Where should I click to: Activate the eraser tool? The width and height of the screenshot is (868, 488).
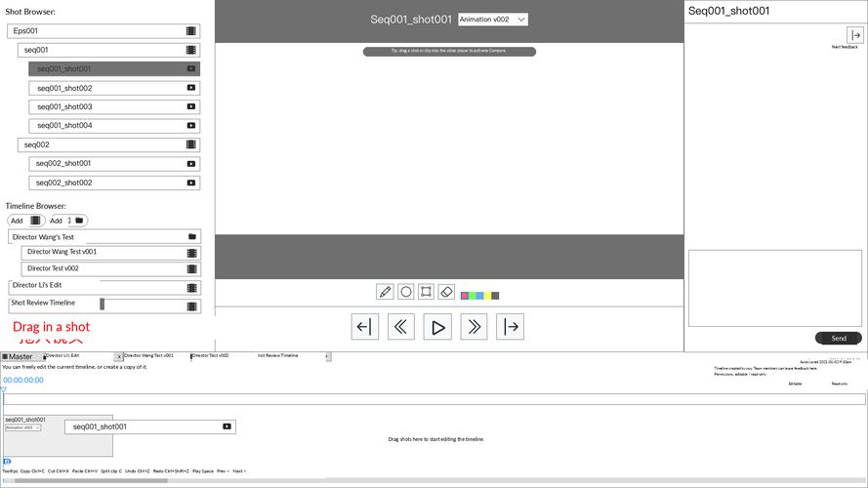[x=446, y=292]
